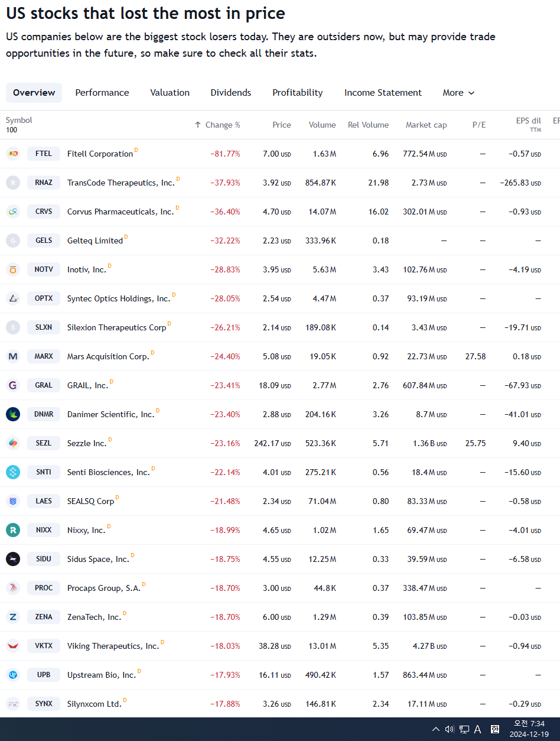Toggle the IME language A indicator
Viewport: 560px width, 741px height.
[x=478, y=729]
